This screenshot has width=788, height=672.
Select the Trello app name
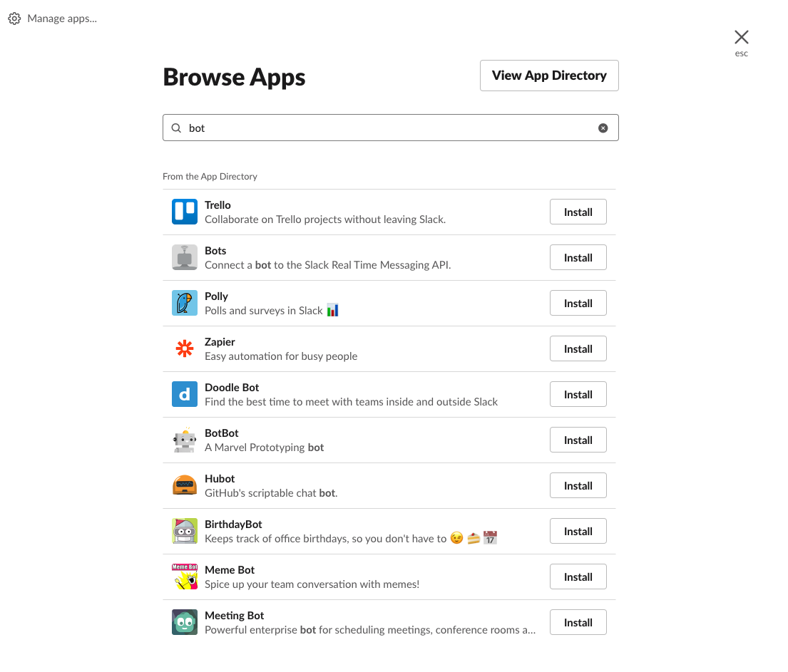point(218,205)
